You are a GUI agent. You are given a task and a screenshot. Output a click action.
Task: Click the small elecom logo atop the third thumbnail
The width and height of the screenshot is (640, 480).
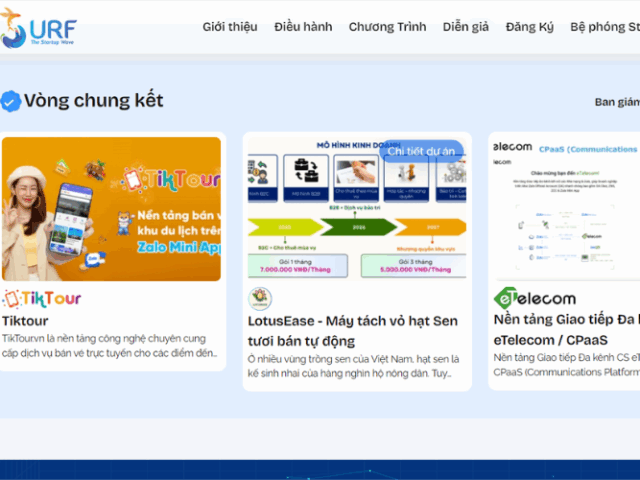[512, 148]
